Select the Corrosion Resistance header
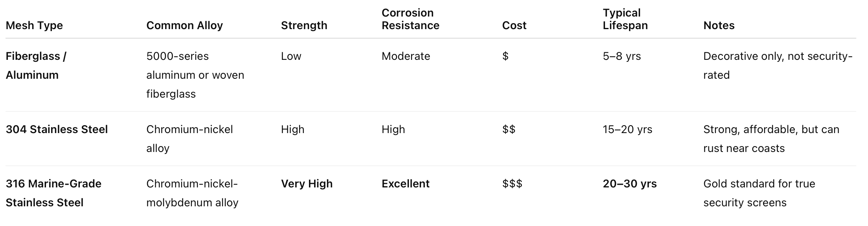Viewport: 868px width, 226px height. tap(410, 19)
